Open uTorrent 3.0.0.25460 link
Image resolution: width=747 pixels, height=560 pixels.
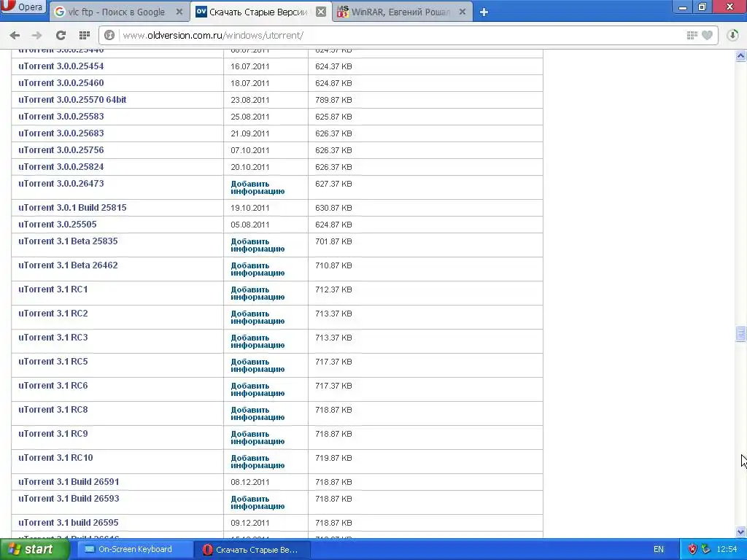(x=61, y=83)
